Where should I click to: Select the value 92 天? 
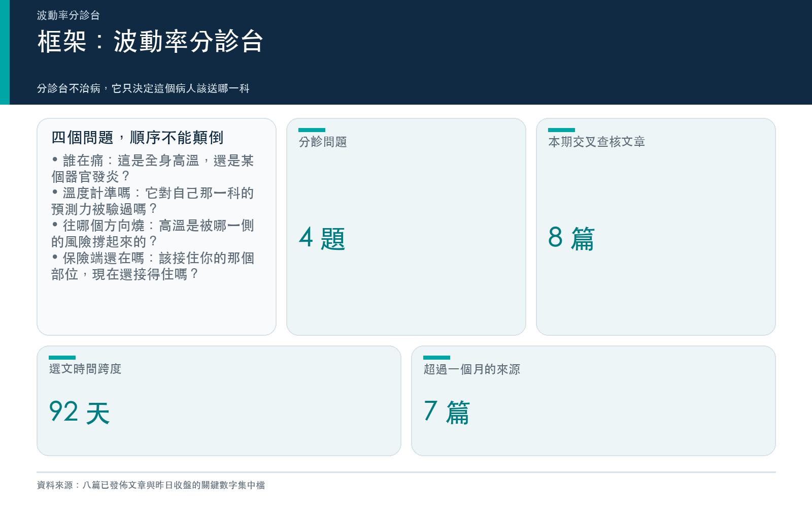[x=79, y=412]
